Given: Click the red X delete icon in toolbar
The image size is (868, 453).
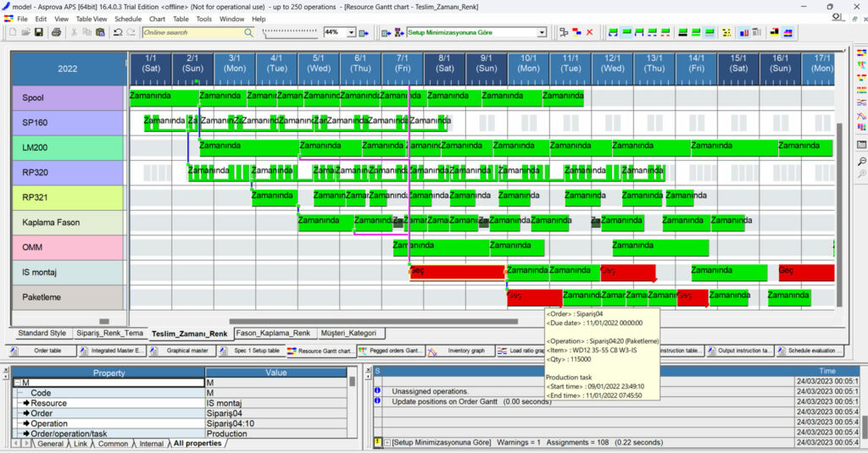Looking at the screenshot, I should [x=590, y=33].
